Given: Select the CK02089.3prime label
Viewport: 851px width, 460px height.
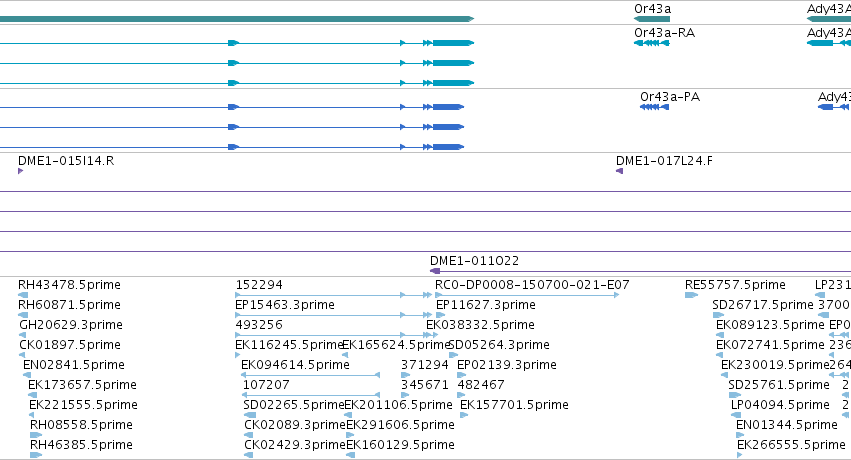Looking at the screenshot, I should [295, 425].
